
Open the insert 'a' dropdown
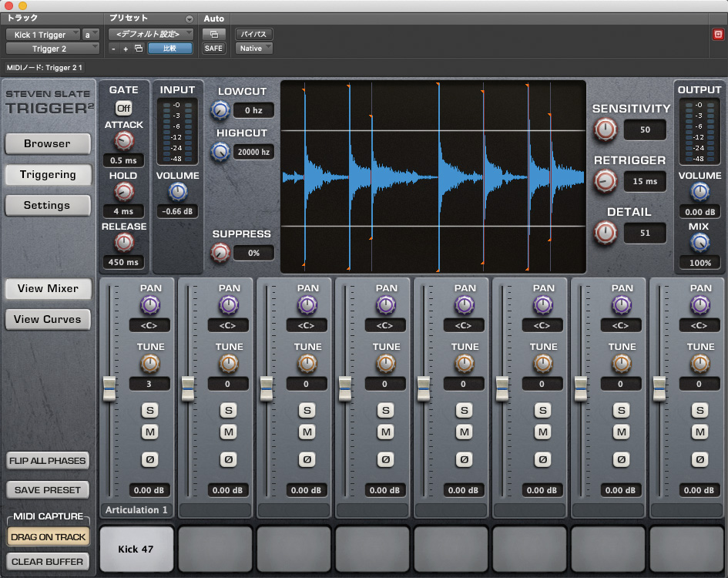91,35
